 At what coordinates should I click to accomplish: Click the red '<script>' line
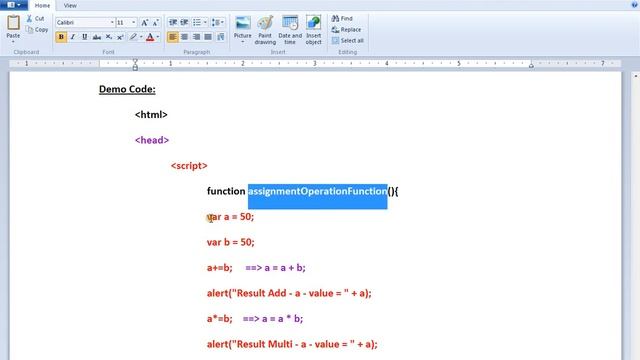[189, 166]
